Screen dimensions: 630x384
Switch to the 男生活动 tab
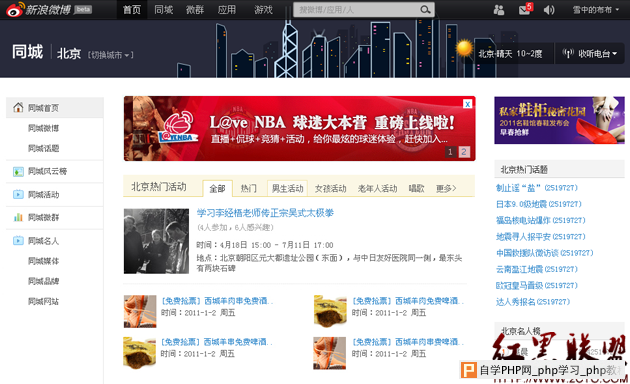[x=287, y=188]
